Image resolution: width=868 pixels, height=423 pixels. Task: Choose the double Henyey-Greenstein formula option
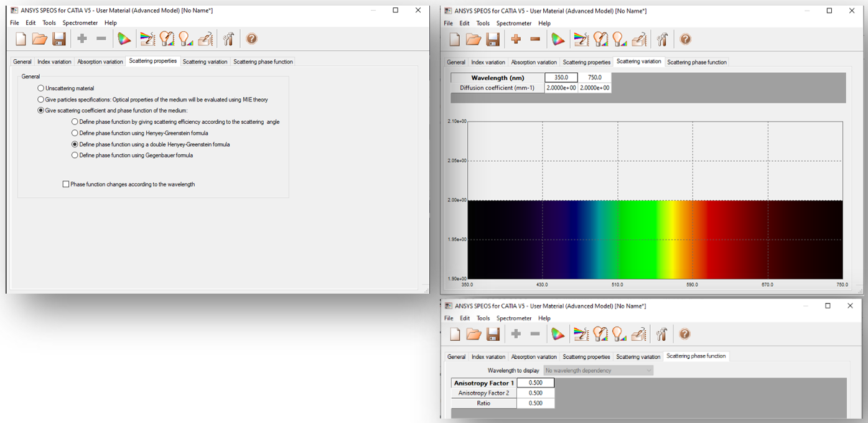75,144
